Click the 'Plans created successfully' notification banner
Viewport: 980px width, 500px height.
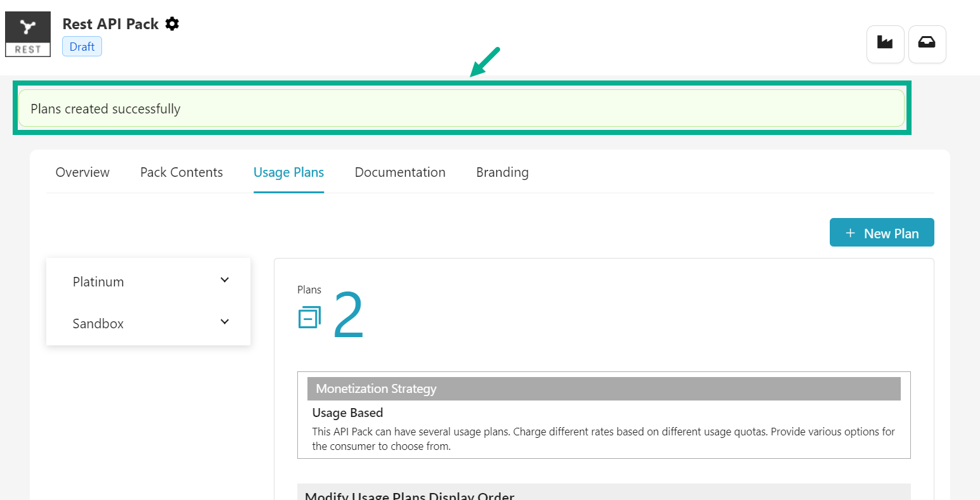tap(461, 108)
